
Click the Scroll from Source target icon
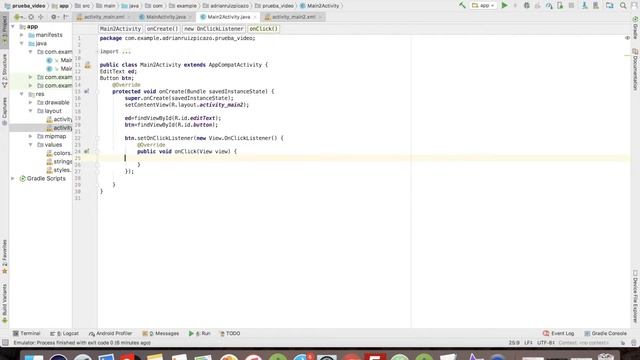click(x=31, y=17)
